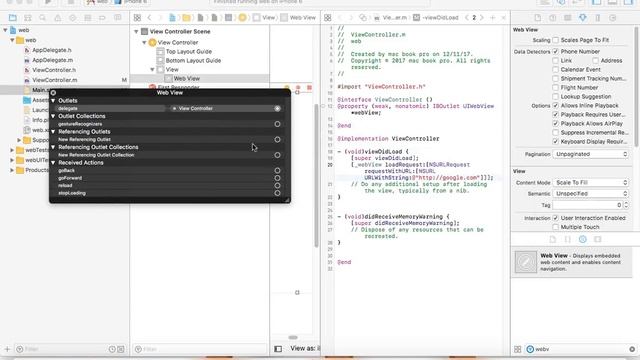640x360 pixels.
Task: Enable Calendar Event data detector
Action: 556,69
